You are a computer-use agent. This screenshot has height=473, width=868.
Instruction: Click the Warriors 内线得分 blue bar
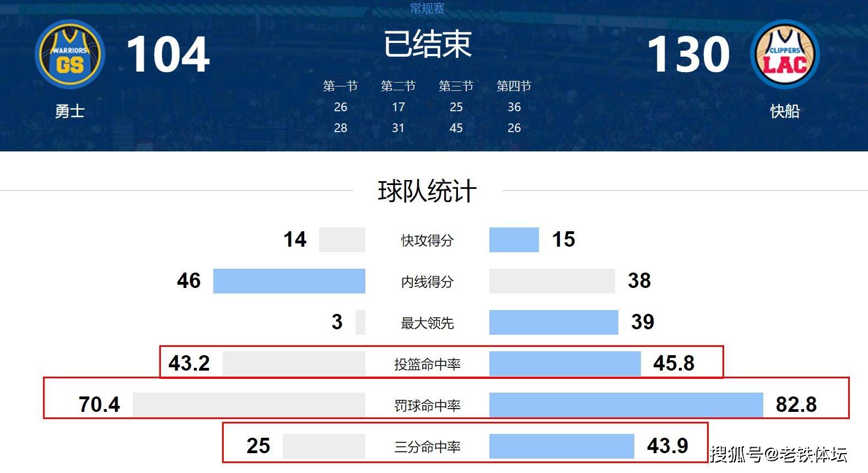(x=289, y=281)
